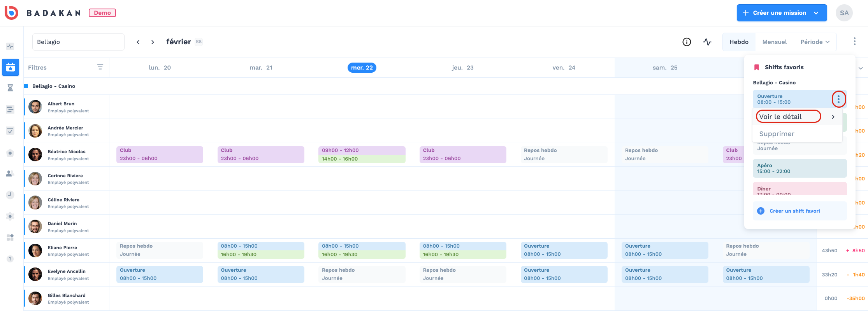Click the SA user avatar
This screenshot has height=311, width=868.
pyautogui.click(x=844, y=13)
